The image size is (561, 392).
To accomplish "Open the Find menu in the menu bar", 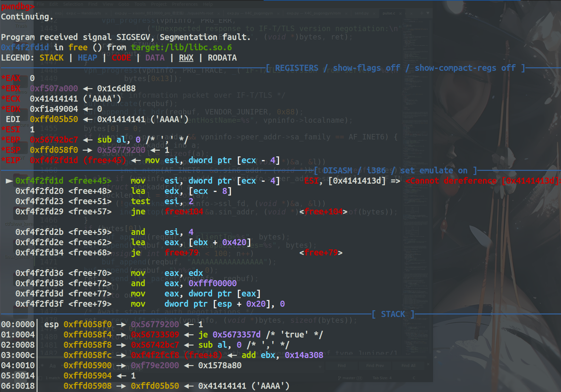I will tap(93, 4).
